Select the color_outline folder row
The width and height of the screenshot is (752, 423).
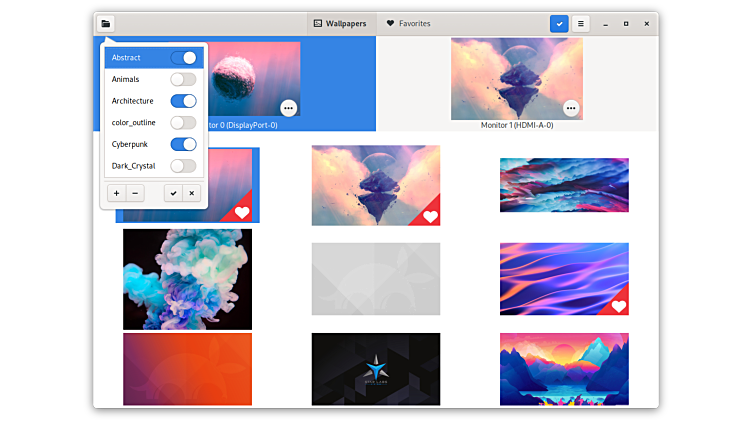134,123
